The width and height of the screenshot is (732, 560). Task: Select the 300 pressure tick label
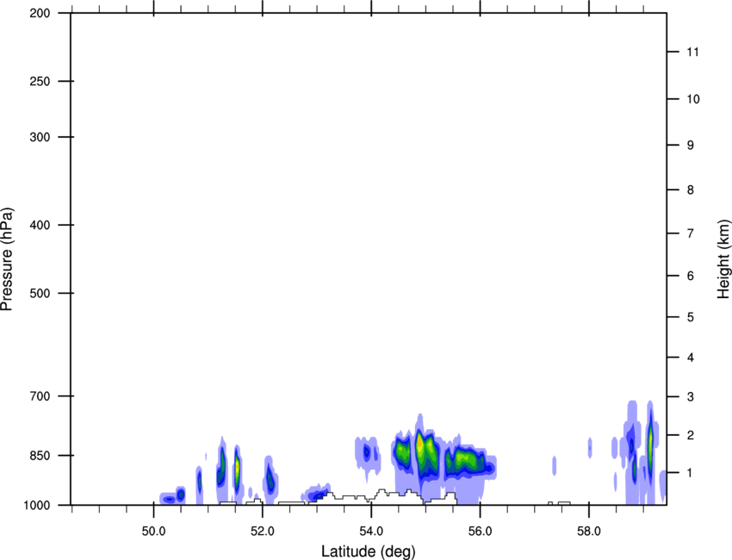(40, 137)
